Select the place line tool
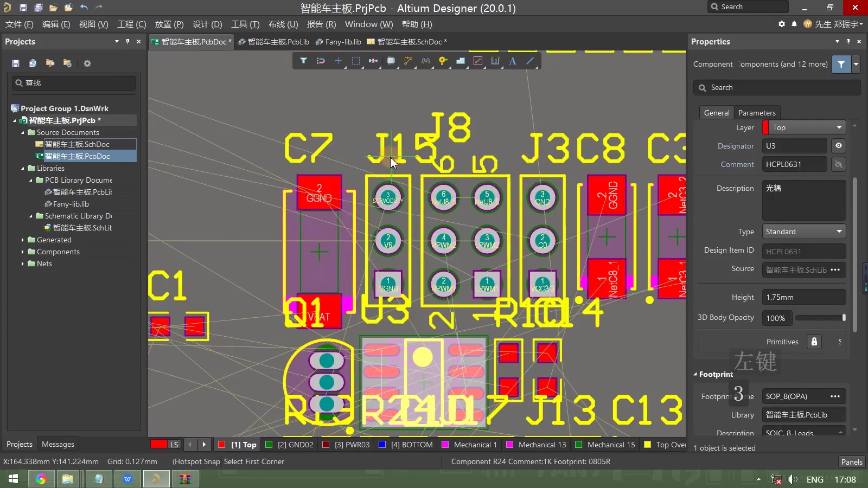The width and height of the screenshot is (868, 488). (530, 61)
